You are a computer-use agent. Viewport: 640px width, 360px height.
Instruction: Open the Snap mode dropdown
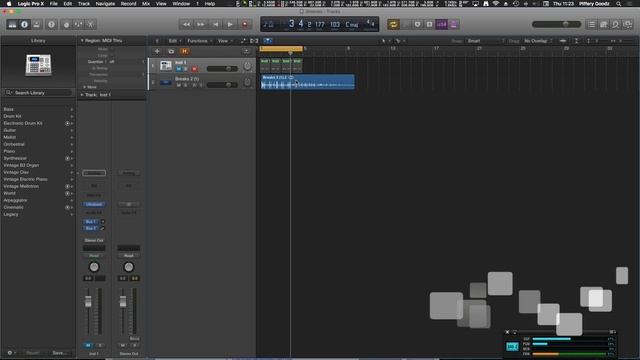486,41
